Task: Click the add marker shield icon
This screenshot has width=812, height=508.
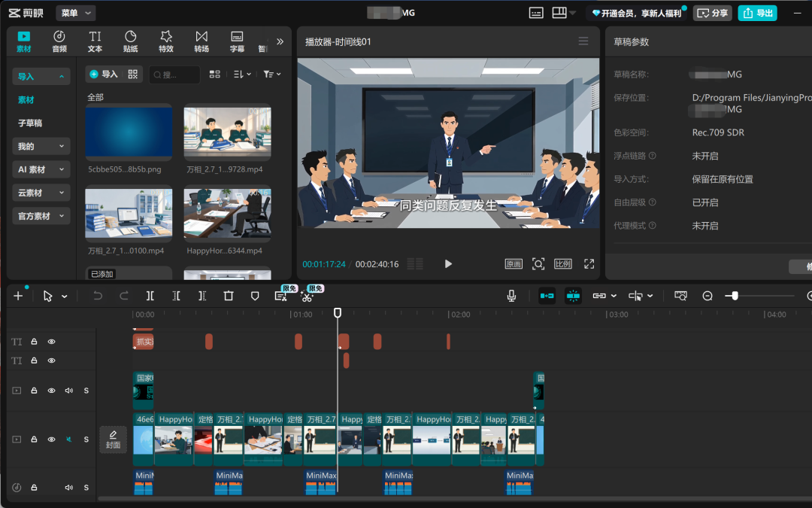Action: coord(255,296)
